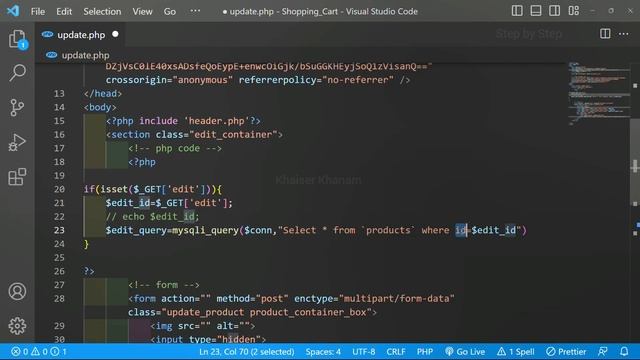Open notifications bell
The image size is (640, 360).
coord(624,351)
